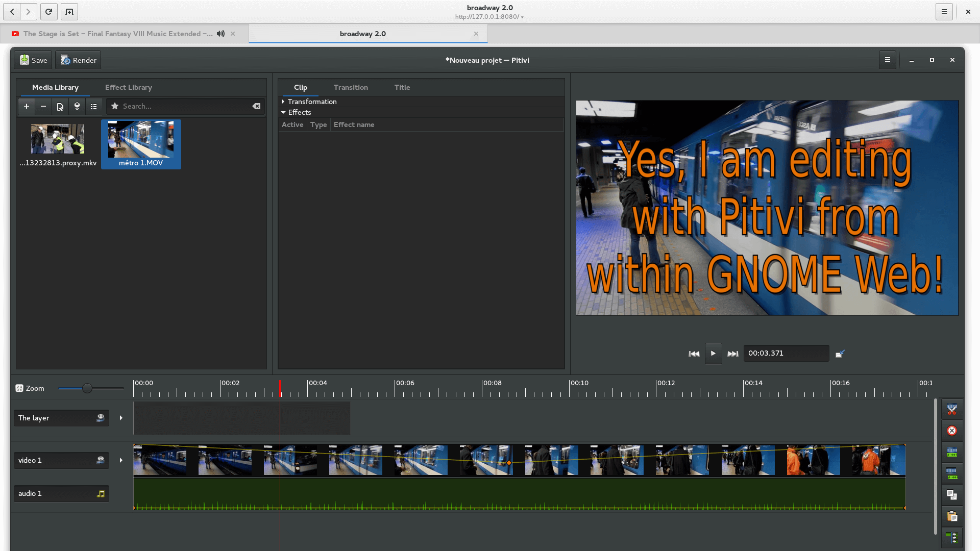980x551 pixels.
Task: Select the broadway 2.0 browser tab
Action: point(363,34)
